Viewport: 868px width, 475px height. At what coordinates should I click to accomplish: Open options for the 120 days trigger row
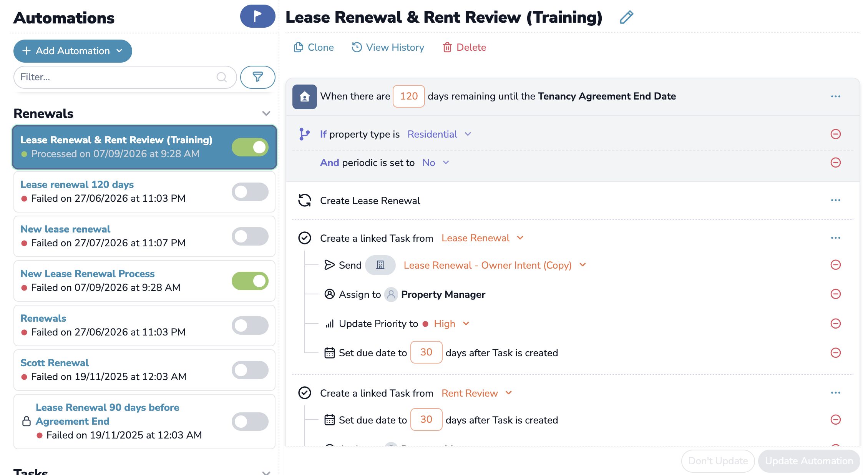pyautogui.click(x=835, y=96)
